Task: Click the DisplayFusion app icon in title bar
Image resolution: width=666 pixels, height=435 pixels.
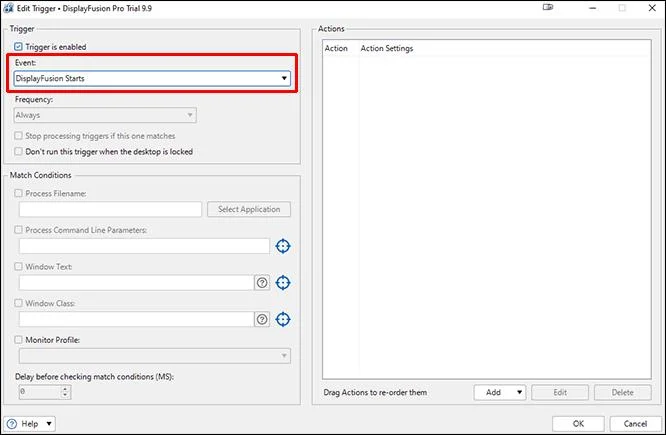Action: click(8, 8)
